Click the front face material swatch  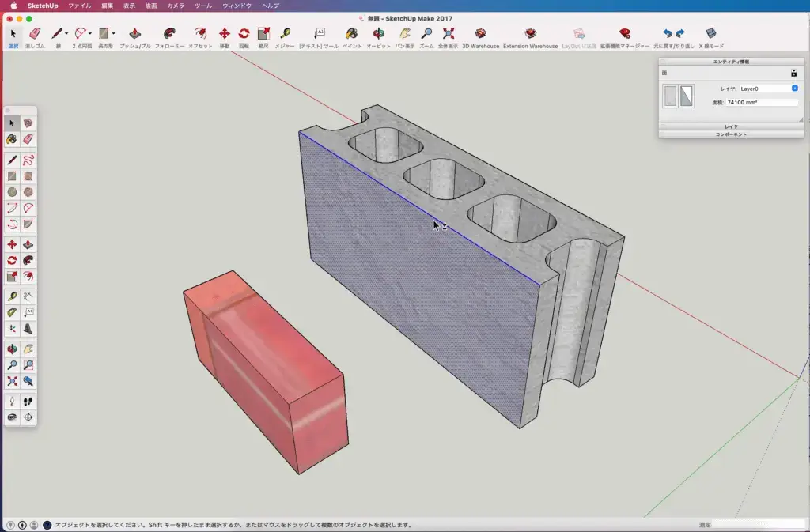670,96
